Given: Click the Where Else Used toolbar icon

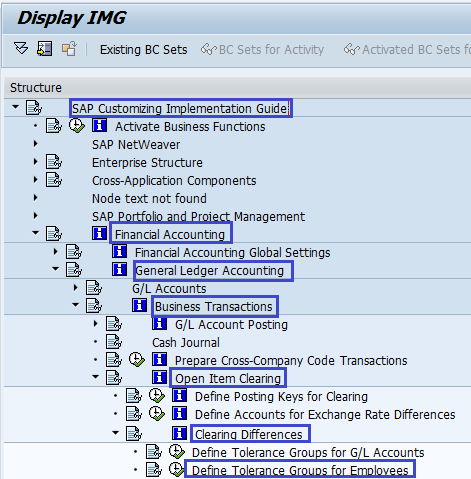Looking at the screenshot, I should [x=44, y=49].
